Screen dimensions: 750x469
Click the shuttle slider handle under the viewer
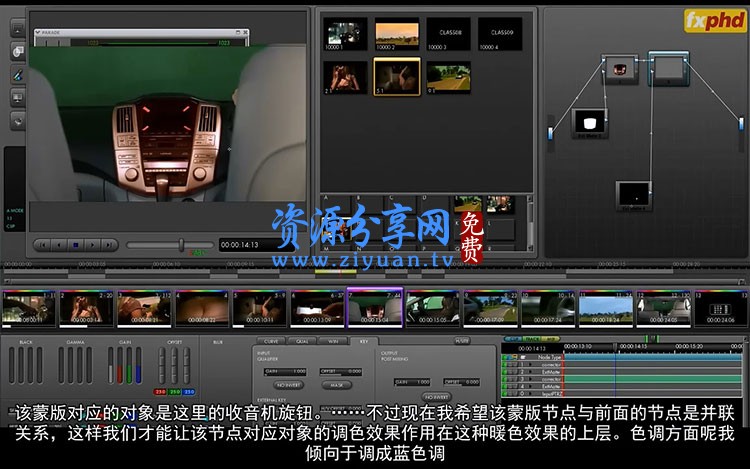point(181,245)
